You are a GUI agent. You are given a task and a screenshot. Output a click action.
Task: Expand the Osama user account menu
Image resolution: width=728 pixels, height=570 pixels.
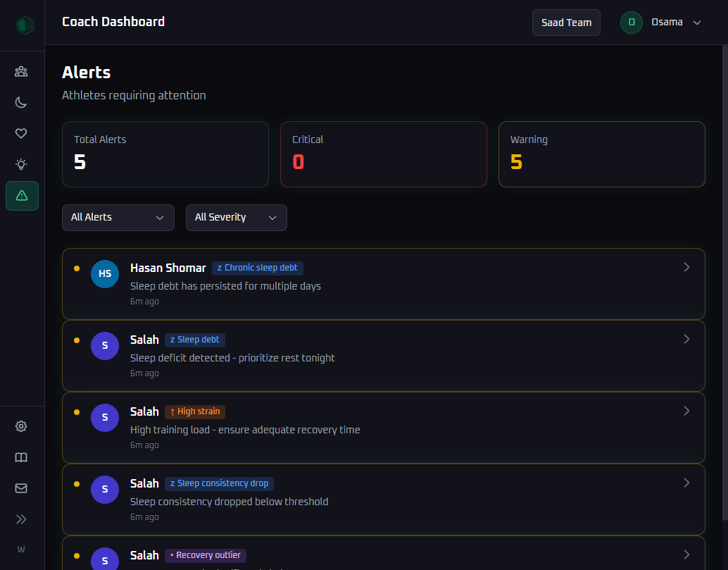[x=661, y=23]
